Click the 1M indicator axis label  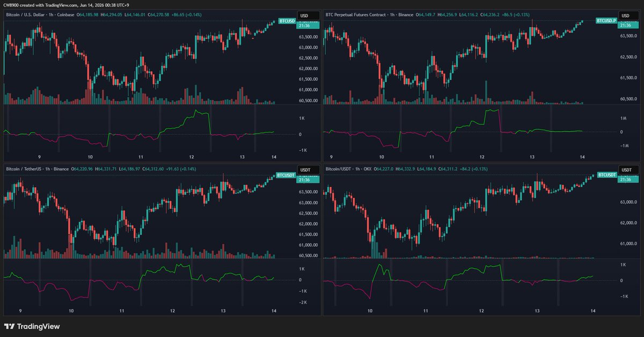623,118
